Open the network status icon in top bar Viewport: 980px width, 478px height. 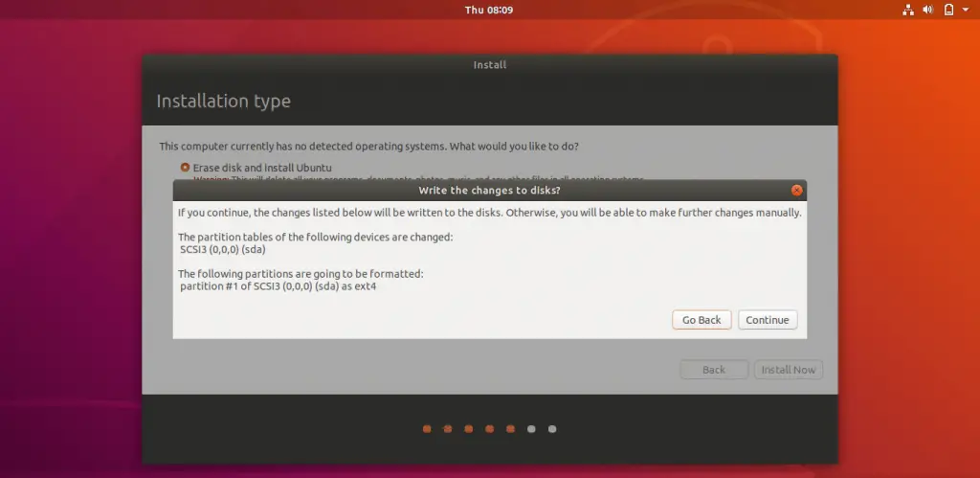click(908, 10)
